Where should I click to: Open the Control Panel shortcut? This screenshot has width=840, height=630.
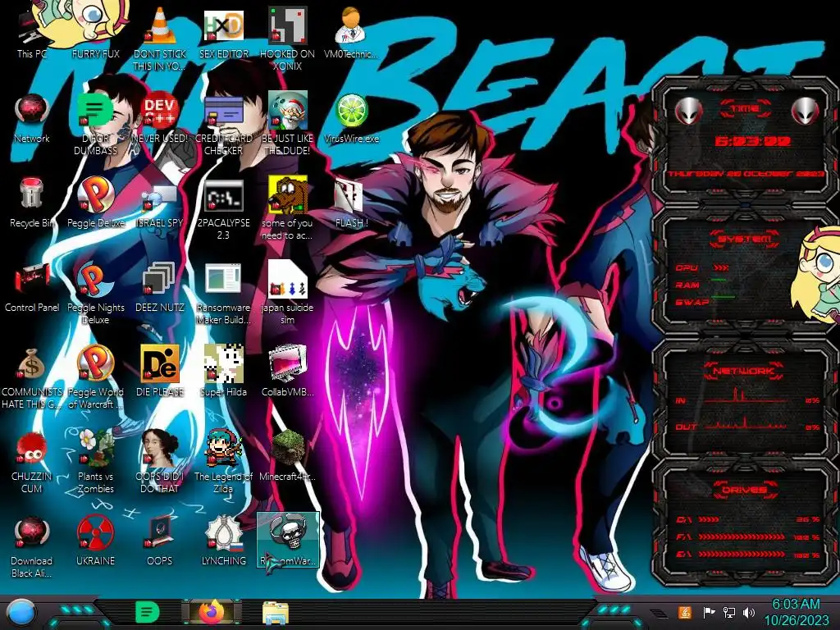pos(32,280)
